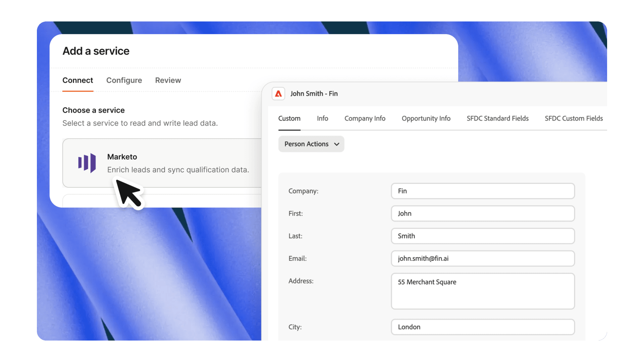Image resolution: width=644 pixels, height=362 pixels.
Task: Click the 'Choose a service' heading
Action: pos(94,110)
